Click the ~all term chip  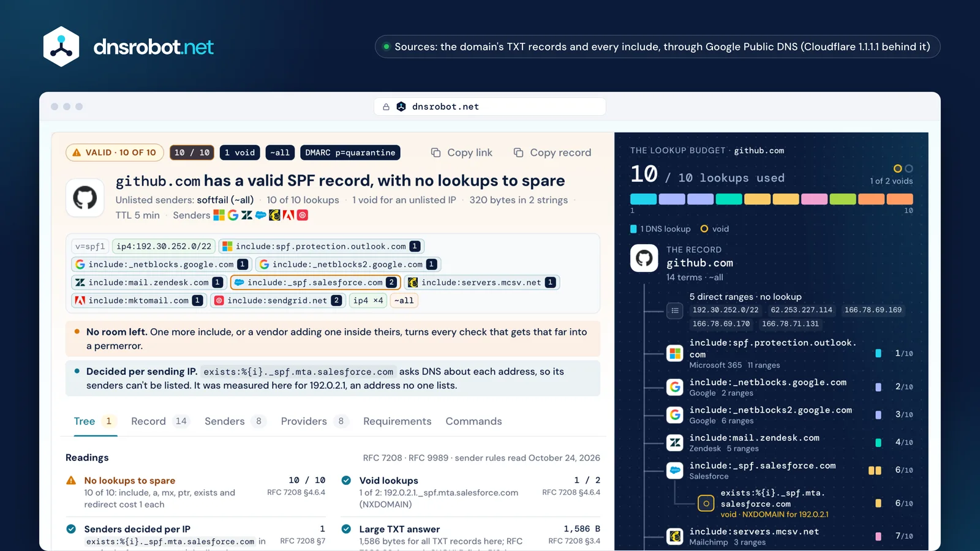(404, 301)
